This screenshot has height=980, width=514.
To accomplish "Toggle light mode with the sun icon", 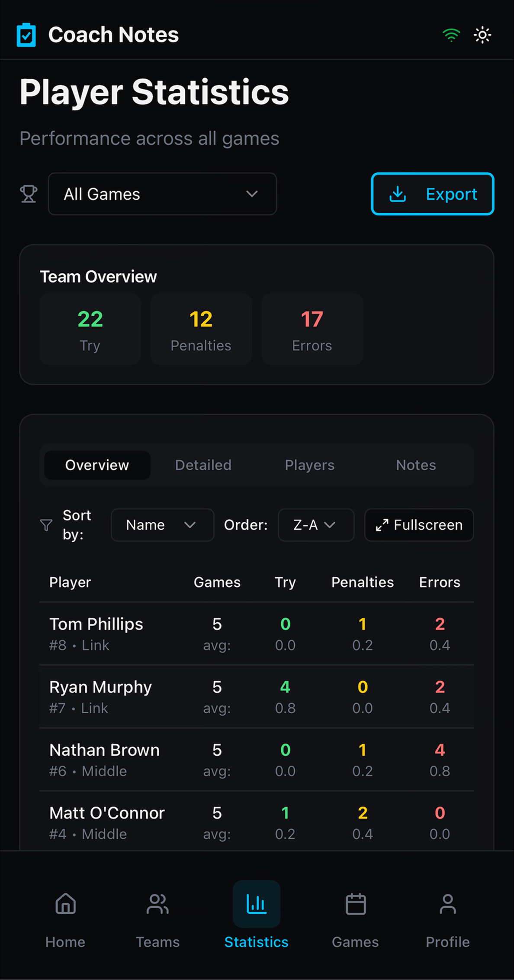I will pyautogui.click(x=482, y=35).
